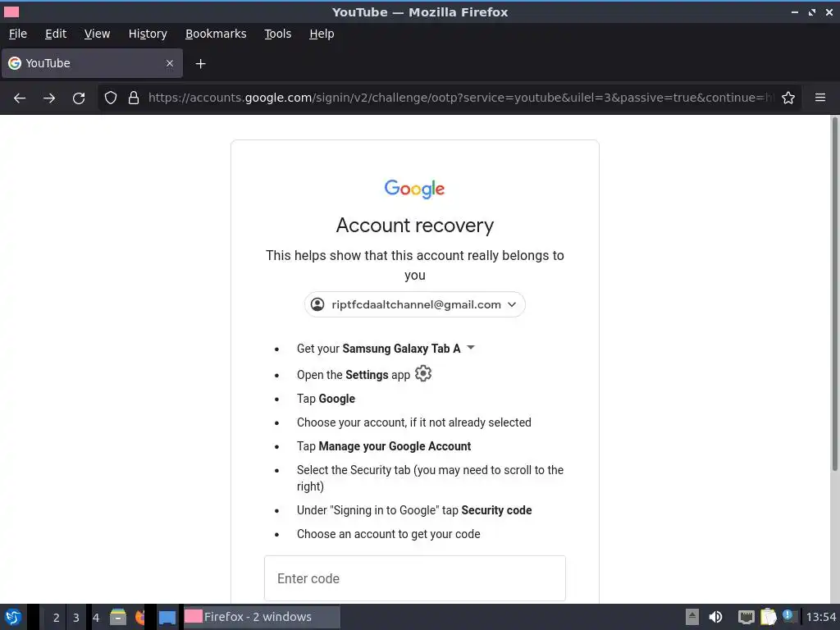840x630 pixels.
Task: Go back to the previous page
Action: tap(20, 98)
